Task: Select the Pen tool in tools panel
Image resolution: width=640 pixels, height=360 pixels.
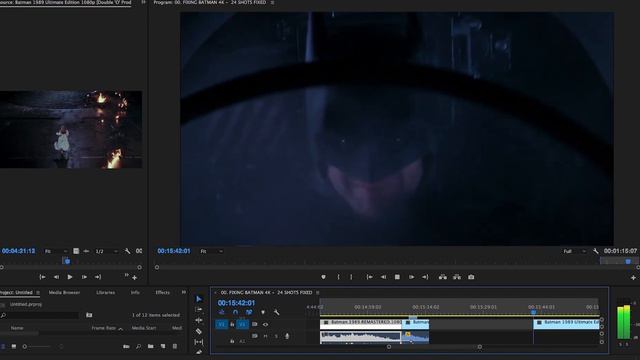Action: 199,351
